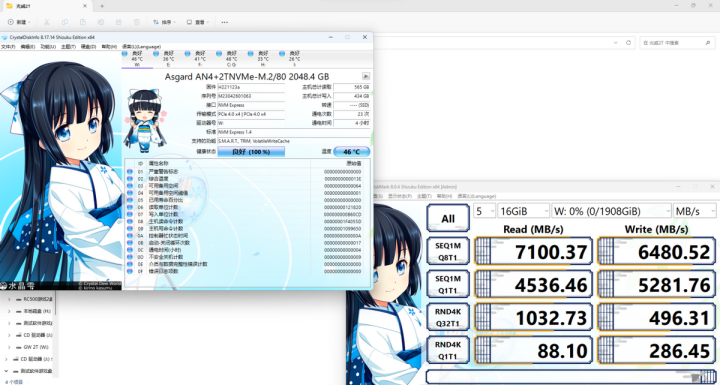
Task: Open the 16GiB test size dropdown
Action: point(523,211)
